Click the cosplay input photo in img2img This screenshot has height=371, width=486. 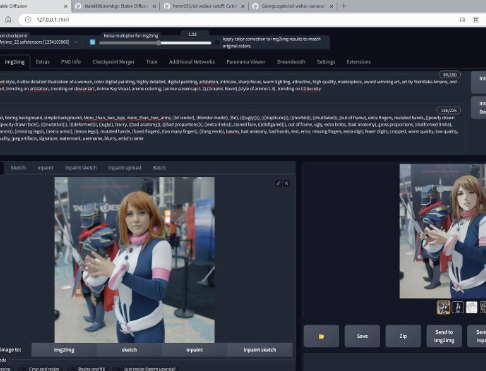134,260
